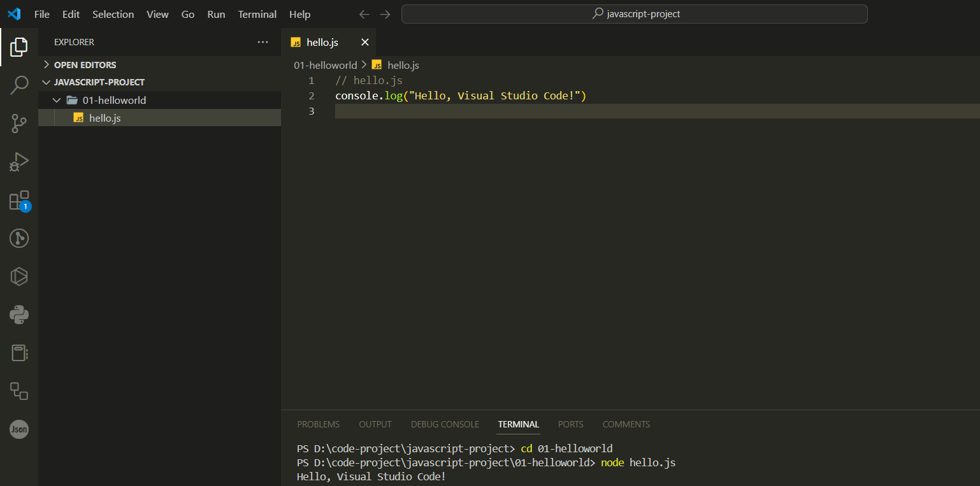Open the Explorer view in activity bar
This screenshot has height=486, width=980.
click(19, 46)
